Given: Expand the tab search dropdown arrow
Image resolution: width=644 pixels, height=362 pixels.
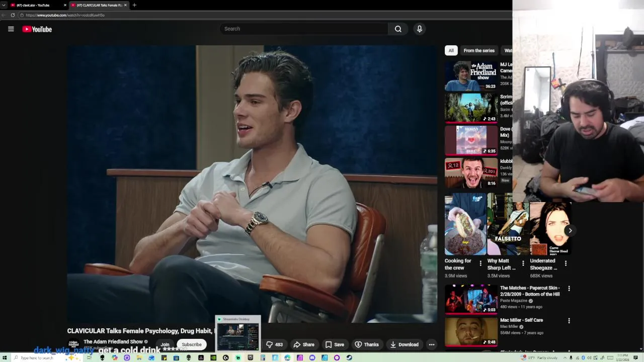Looking at the screenshot, I should point(4,5).
